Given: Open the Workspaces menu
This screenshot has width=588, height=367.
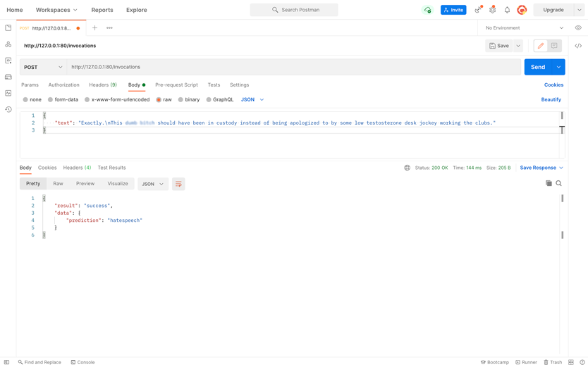Looking at the screenshot, I should pos(56,10).
